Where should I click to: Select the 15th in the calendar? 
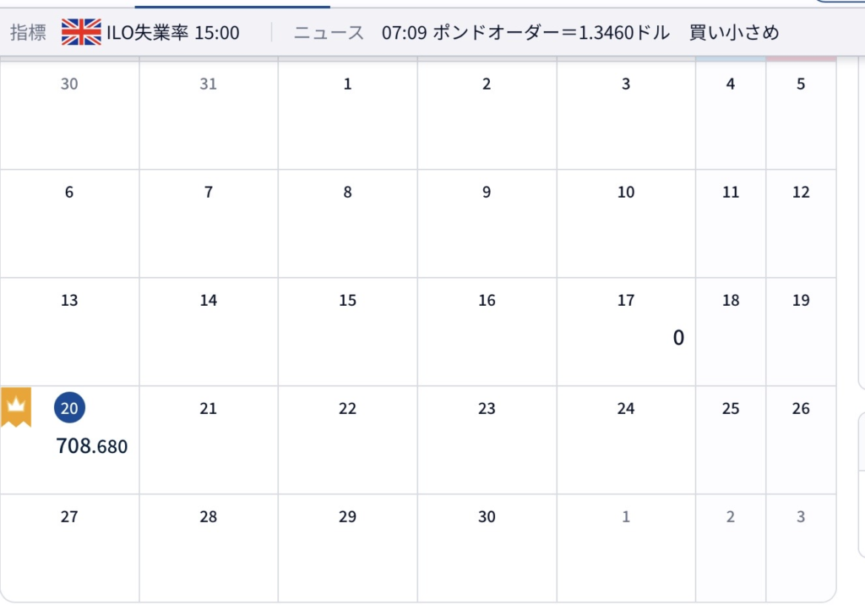(x=347, y=330)
